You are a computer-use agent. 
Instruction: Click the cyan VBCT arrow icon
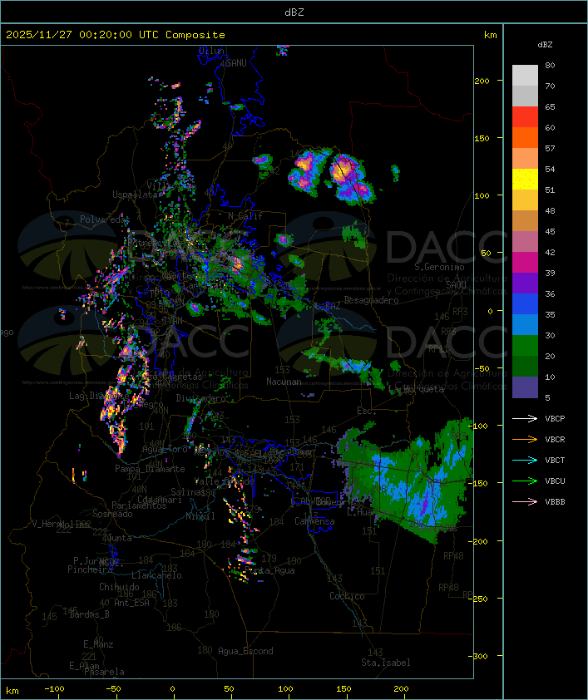(525, 460)
